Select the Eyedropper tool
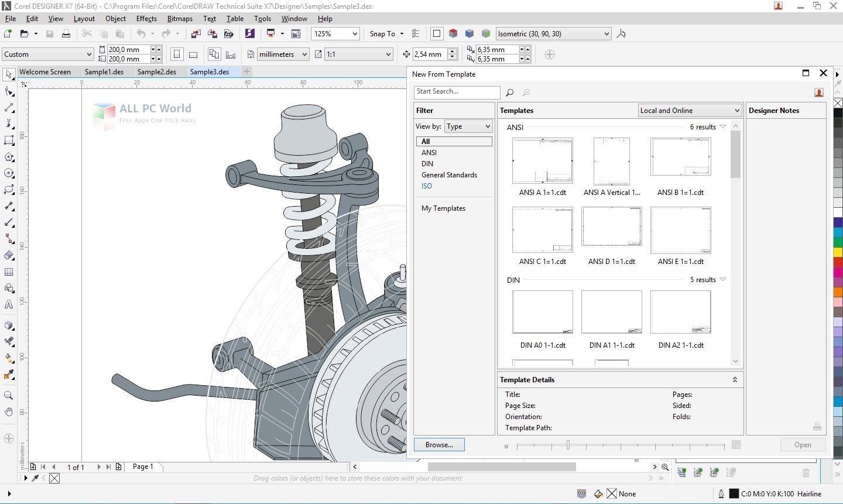The image size is (843, 504). click(9, 375)
